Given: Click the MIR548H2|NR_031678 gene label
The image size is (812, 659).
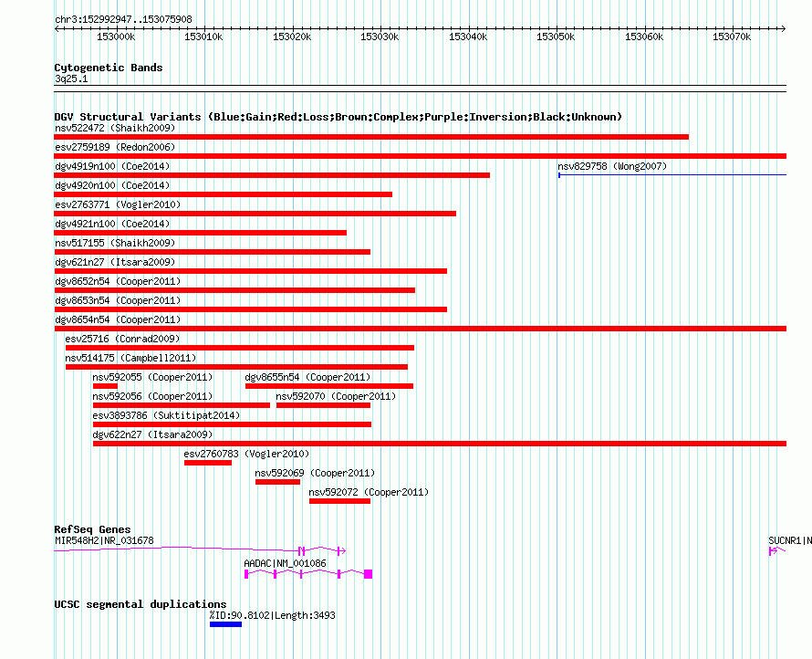Looking at the screenshot, I should 104,540.
